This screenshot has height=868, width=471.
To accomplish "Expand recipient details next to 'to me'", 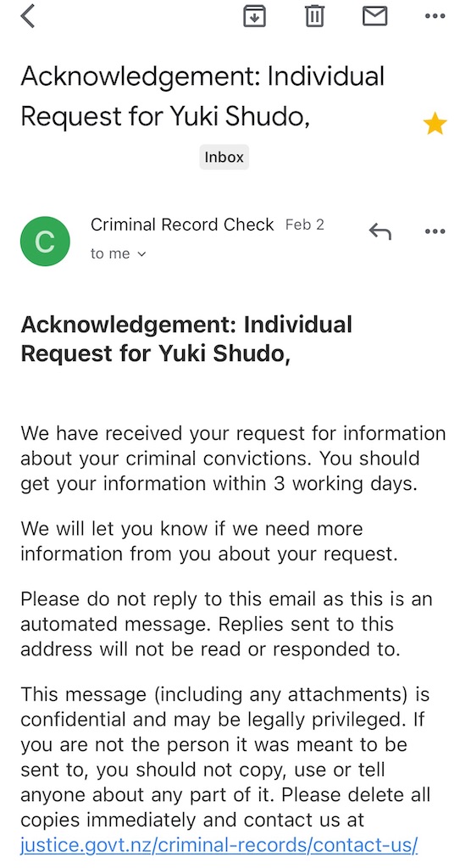I will click(141, 254).
